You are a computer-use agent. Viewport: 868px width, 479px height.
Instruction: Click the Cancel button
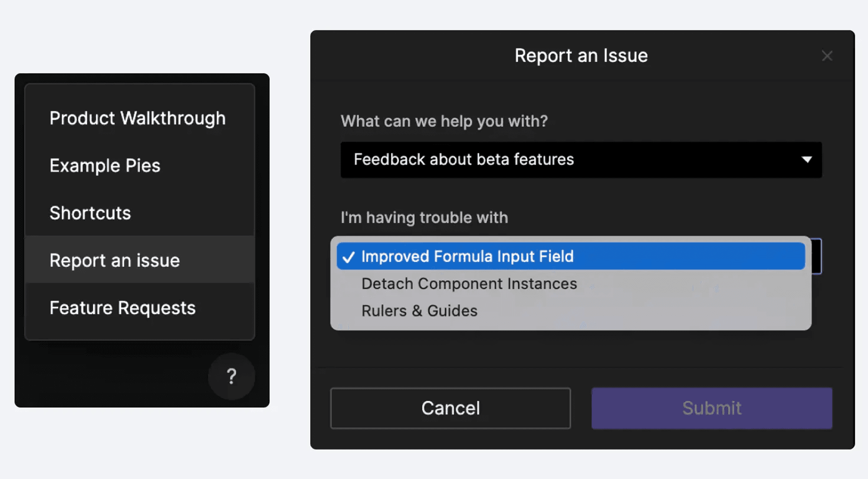[450, 408]
